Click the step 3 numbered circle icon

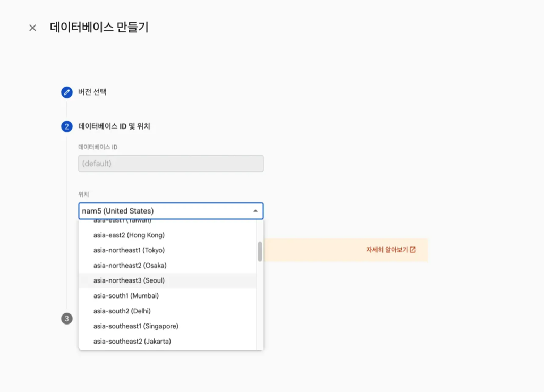pyautogui.click(x=66, y=319)
